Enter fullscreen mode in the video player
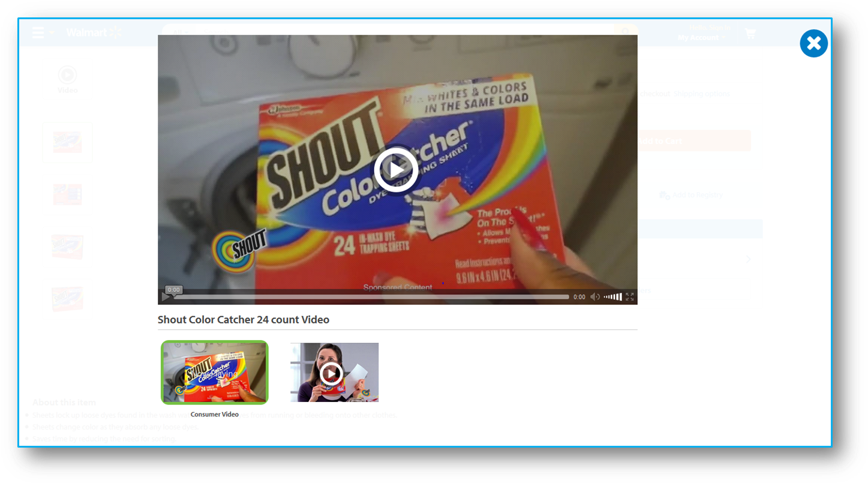 pyautogui.click(x=630, y=297)
